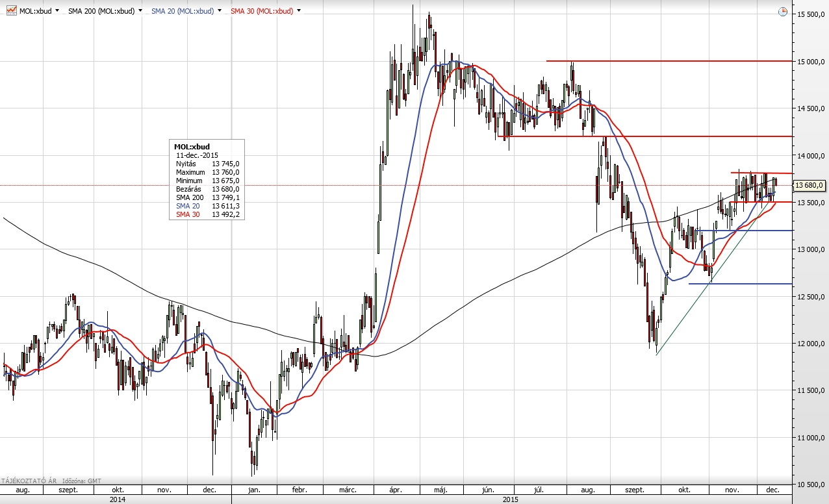Click the 'ápr.' month label on the time axis
This screenshot has height=504, width=829.
pos(396,490)
